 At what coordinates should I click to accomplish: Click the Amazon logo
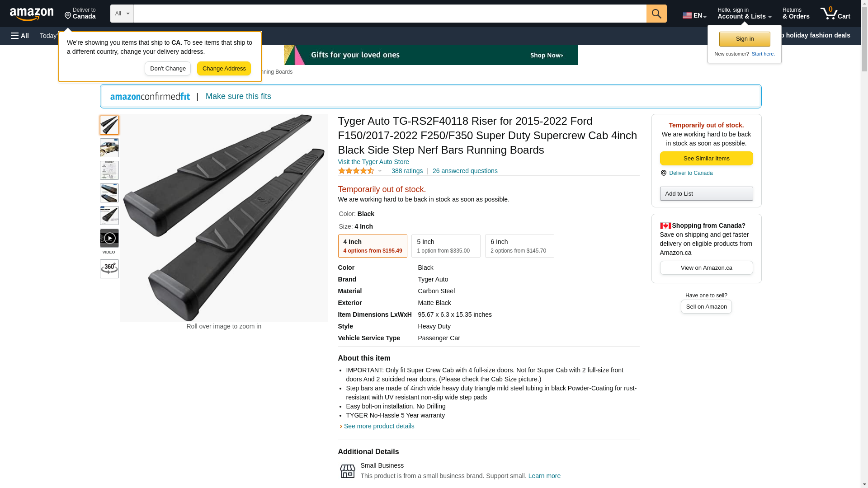(32, 14)
